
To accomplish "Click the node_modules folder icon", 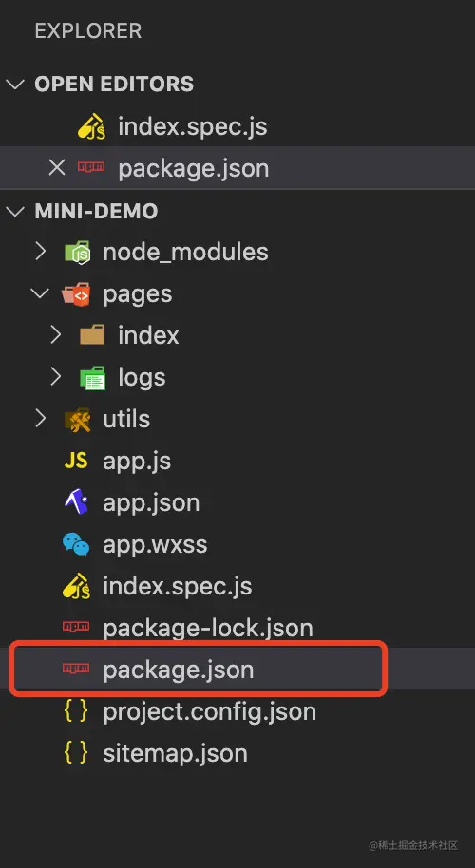I will (77, 253).
